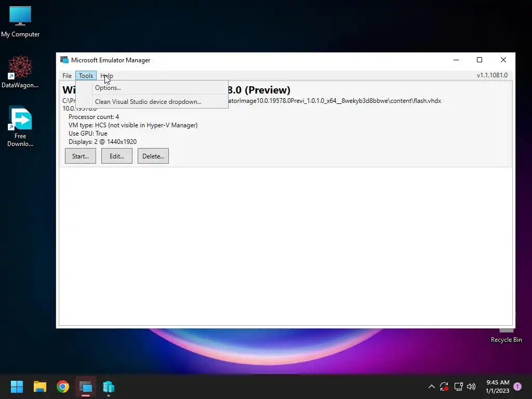Select the Free Download desktop shortcut
This screenshot has height=399, width=532.
click(x=20, y=127)
